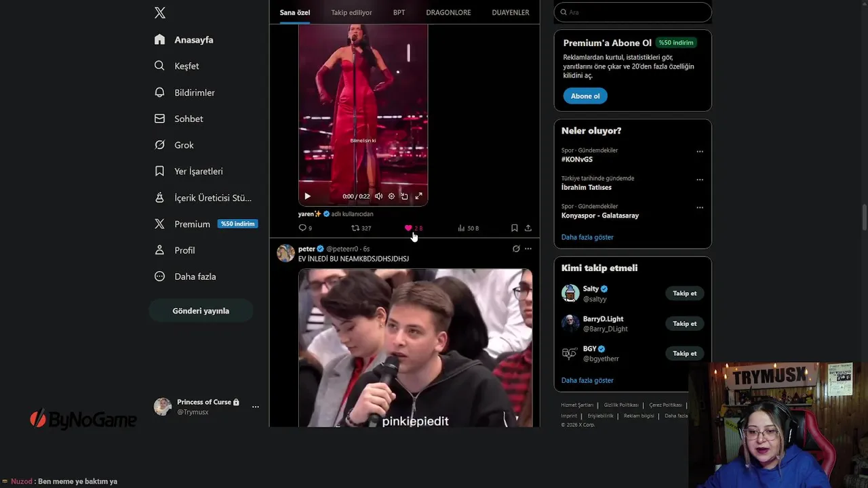
Task: Open Salty's profile avatar
Action: pos(570,293)
